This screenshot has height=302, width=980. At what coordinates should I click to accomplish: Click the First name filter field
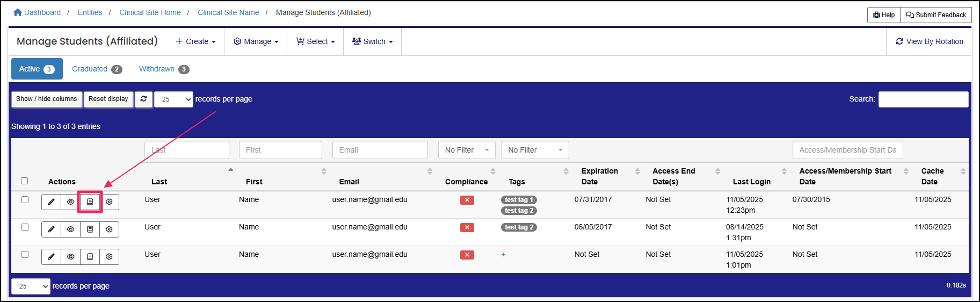280,150
